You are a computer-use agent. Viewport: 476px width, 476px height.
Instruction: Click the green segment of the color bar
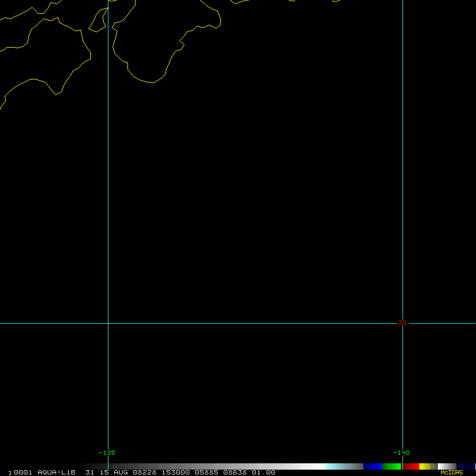pos(391,466)
